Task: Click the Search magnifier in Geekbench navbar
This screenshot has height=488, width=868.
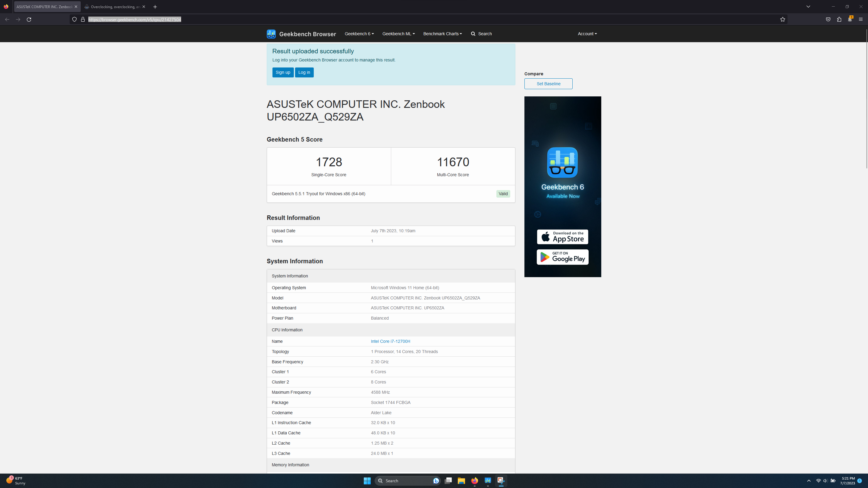Action: [473, 34]
